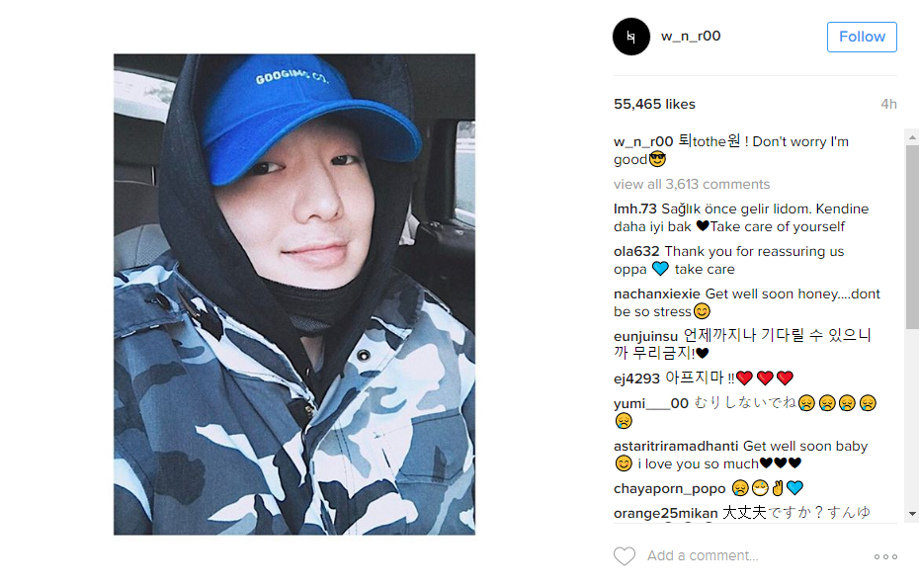Visit nachanxiexie's profile from comments

[656, 294]
